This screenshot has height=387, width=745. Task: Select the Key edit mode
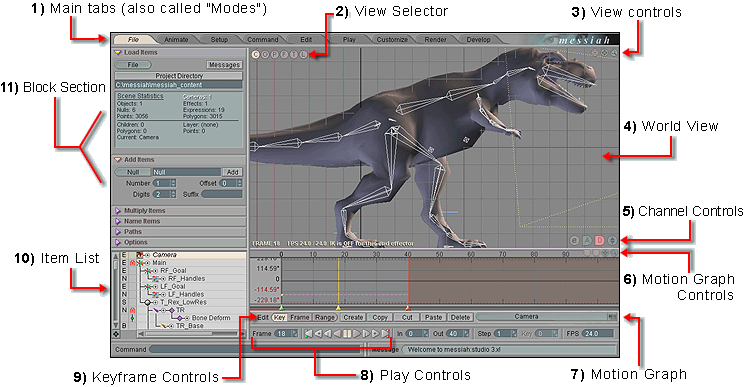tap(280, 317)
